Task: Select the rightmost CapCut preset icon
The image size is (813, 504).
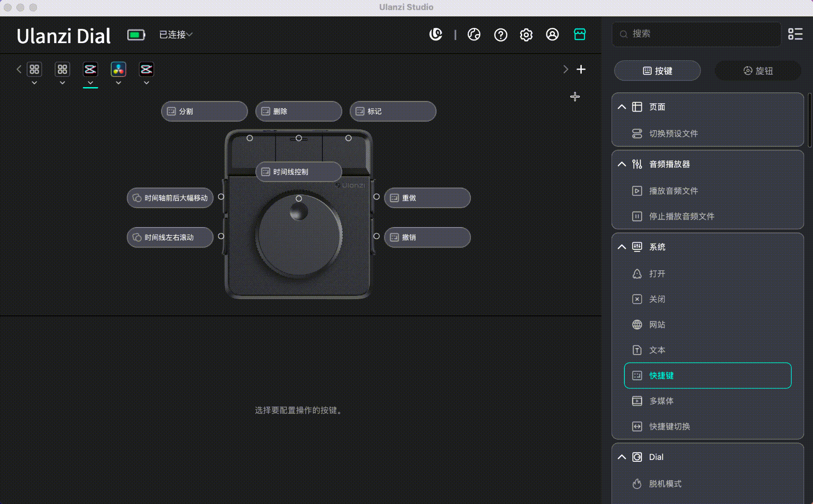Action: coord(146,69)
